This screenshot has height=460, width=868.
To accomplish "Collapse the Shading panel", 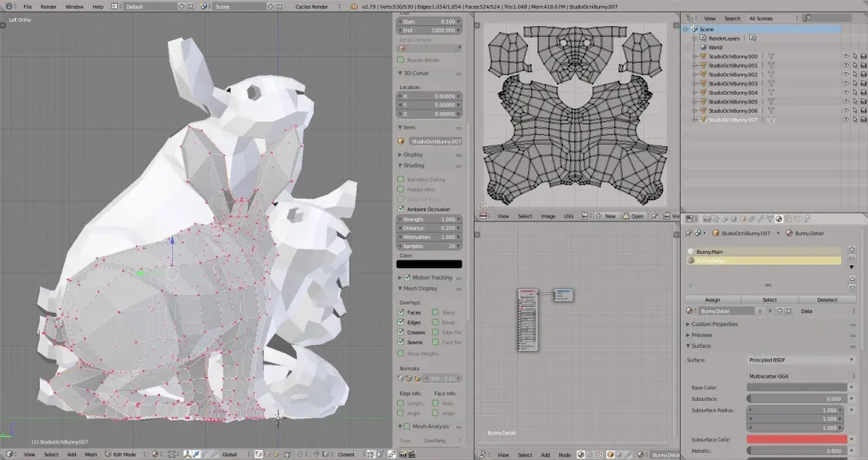I will click(x=414, y=166).
